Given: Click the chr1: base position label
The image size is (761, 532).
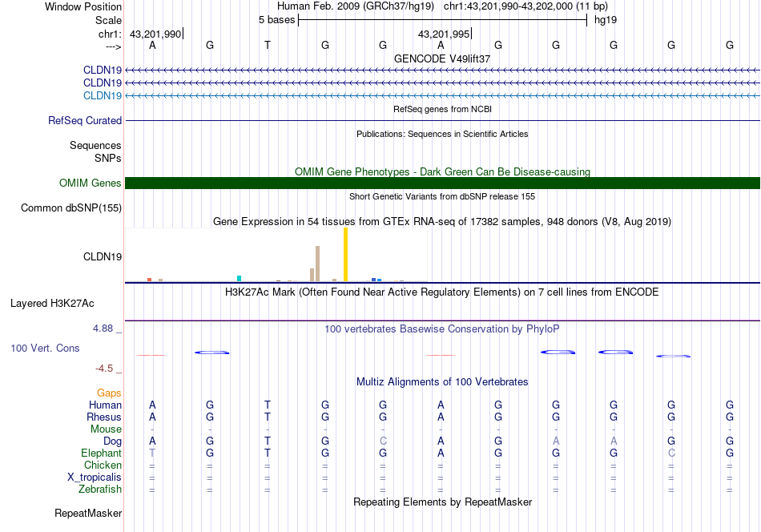Looking at the screenshot, I should tap(110, 34).
